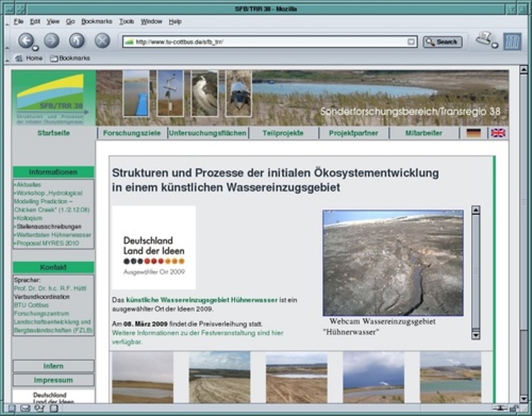Open the Projektpartner tab
The height and width of the screenshot is (416, 532).
coord(353,134)
